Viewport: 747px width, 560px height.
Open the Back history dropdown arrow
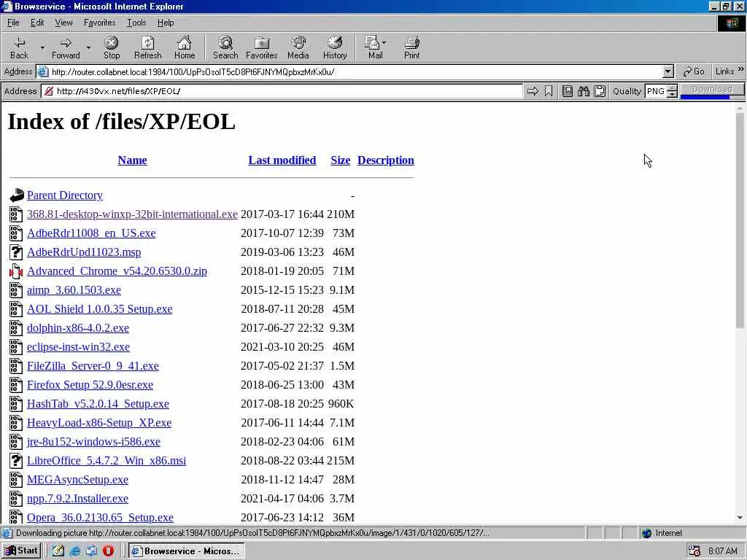pyautogui.click(x=42, y=47)
